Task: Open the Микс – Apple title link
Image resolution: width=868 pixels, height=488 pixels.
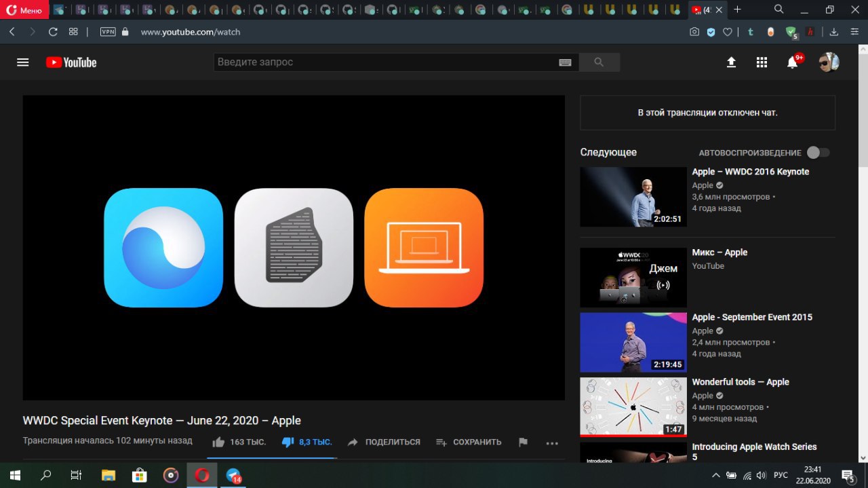Action: click(x=719, y=252)
